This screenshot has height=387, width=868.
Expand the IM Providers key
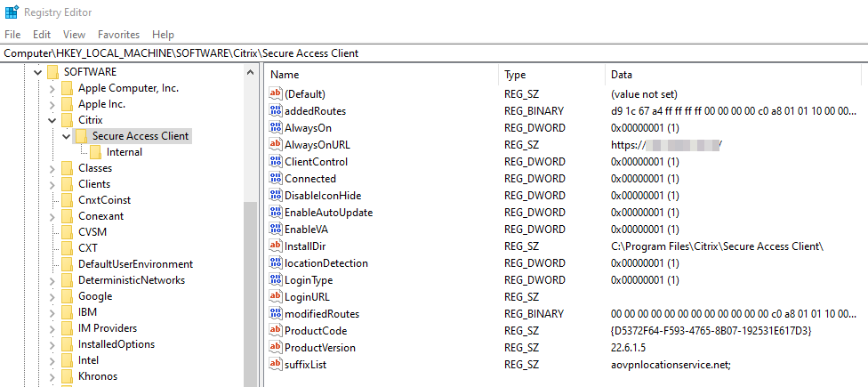coord(52,328)
